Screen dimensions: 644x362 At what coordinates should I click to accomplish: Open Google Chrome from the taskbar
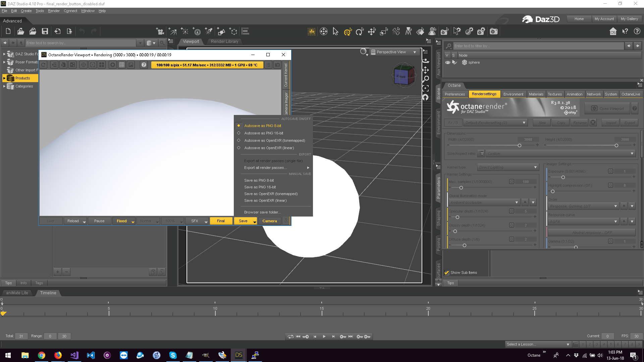coord(42,355)
